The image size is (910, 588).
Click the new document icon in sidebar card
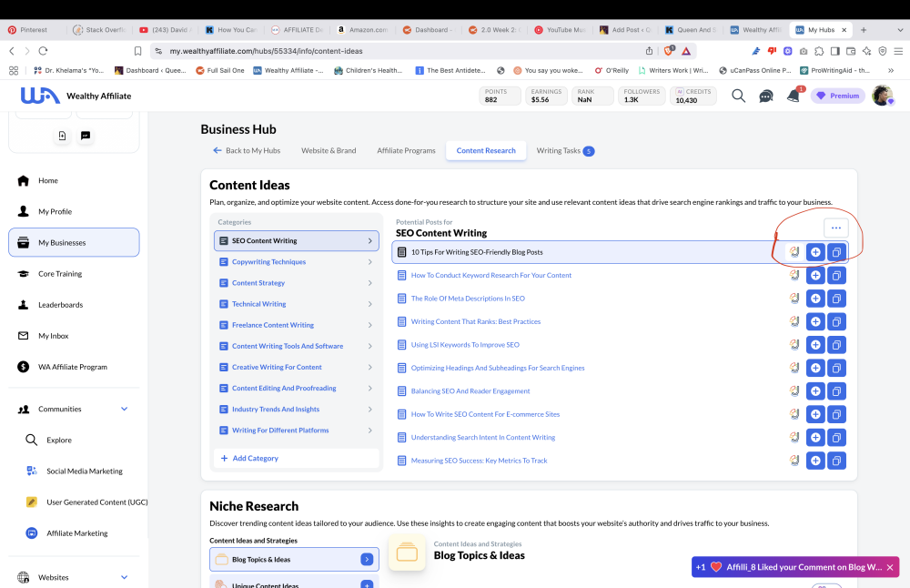[62, 136]
